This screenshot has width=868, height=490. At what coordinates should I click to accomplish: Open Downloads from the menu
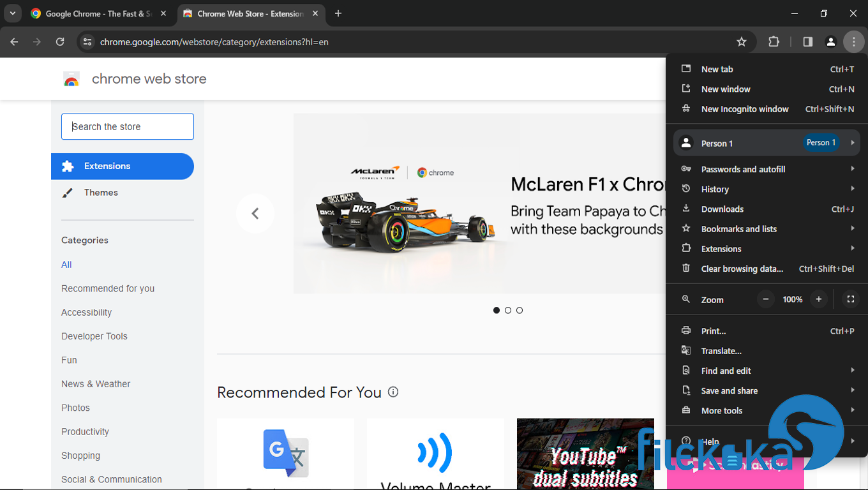pos(767,209)
